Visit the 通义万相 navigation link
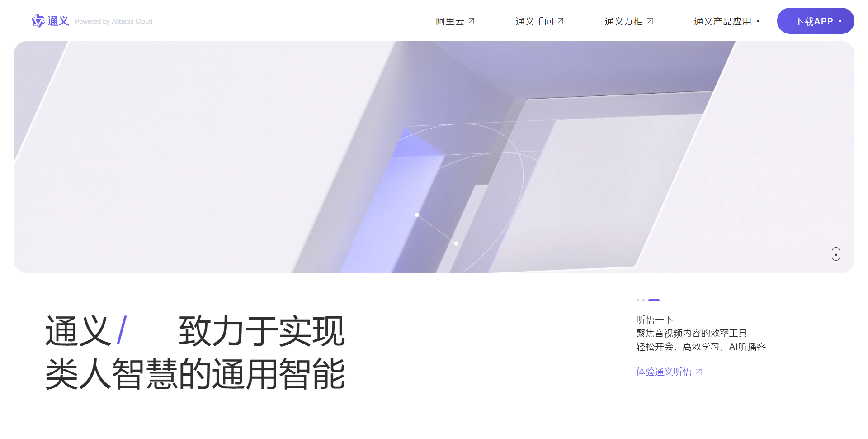The image size is (868, 439). [x=629, y=21]
